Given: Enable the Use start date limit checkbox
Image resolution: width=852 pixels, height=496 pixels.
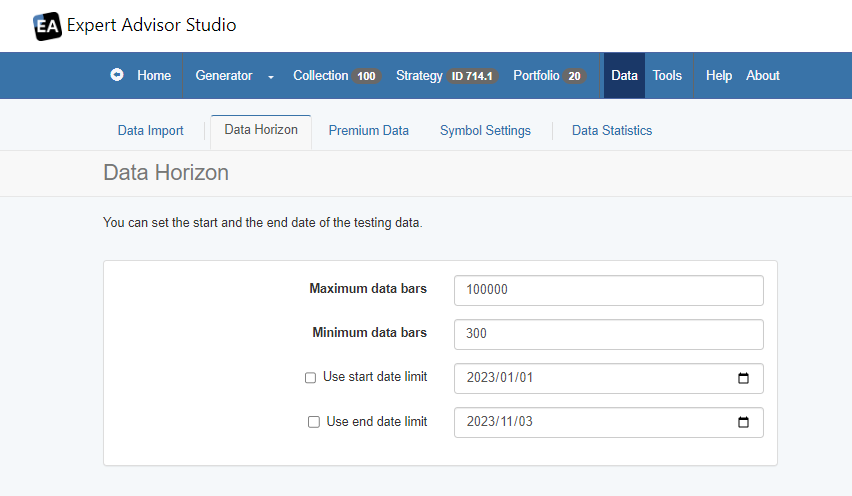Looking at the screenshot, I should click(310, 378).
